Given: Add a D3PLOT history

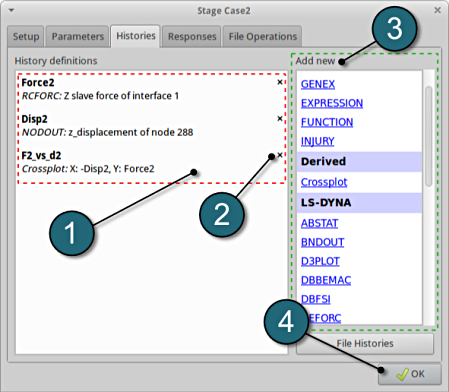Looking at the screenshot, I should 320,261.
